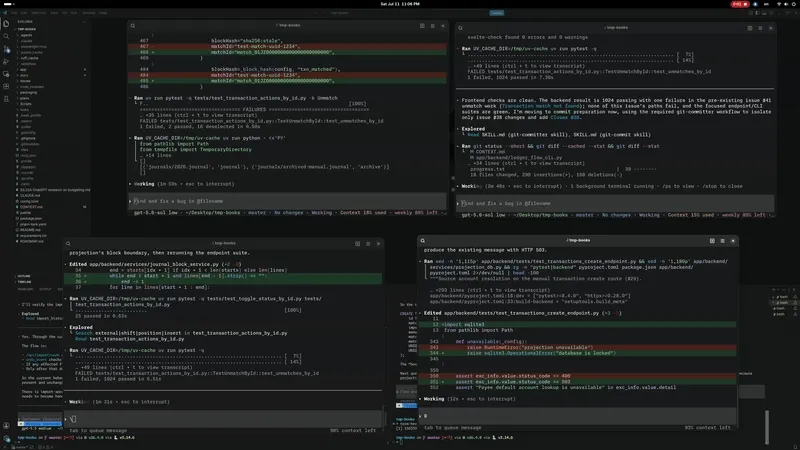The height and width of the screenshot is (450, 800).
Task: Open ROADMAP.md in explorer
Action: click(x=32, y=241)
